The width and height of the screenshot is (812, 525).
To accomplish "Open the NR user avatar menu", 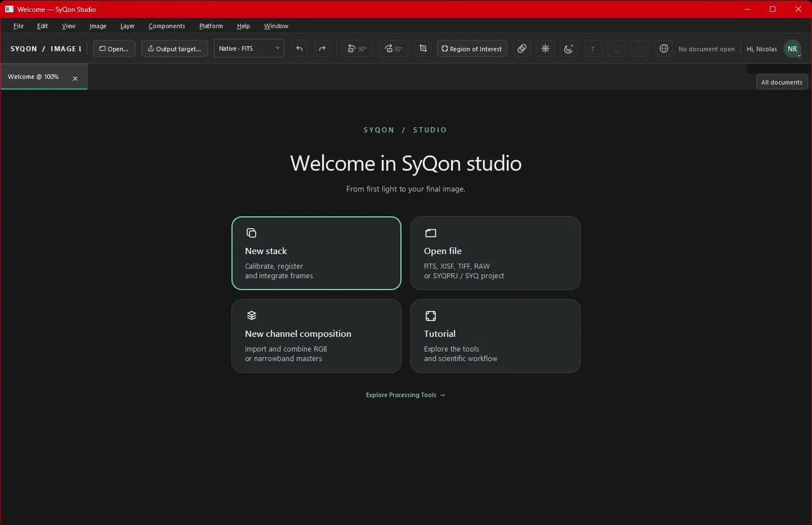I will (x=792, y=48).
